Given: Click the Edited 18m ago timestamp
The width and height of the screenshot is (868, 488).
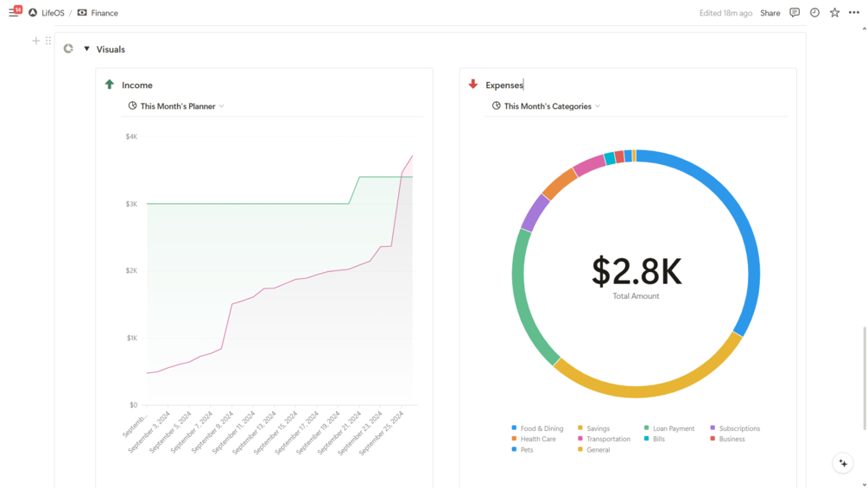Looking at the screenshot, I should click(x=725, y=13).
